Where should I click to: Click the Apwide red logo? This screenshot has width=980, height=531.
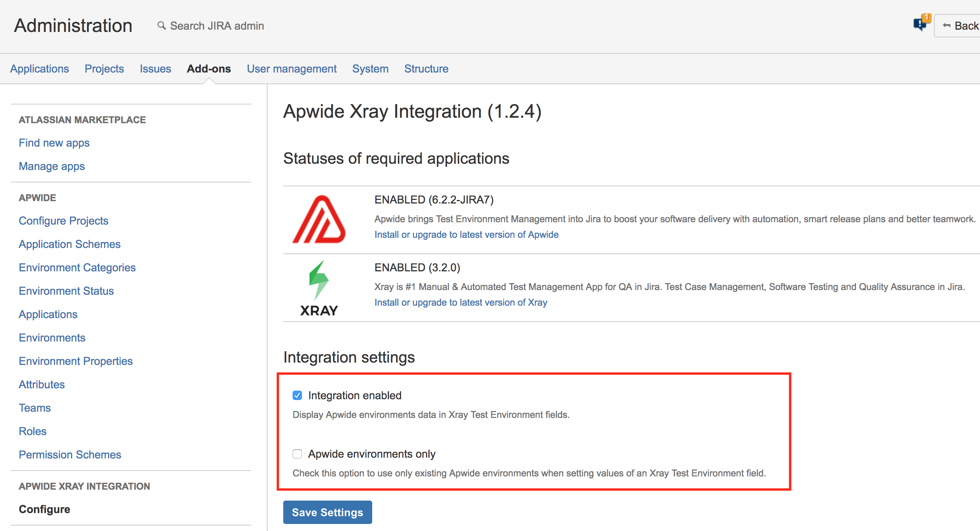pos(319,219)
